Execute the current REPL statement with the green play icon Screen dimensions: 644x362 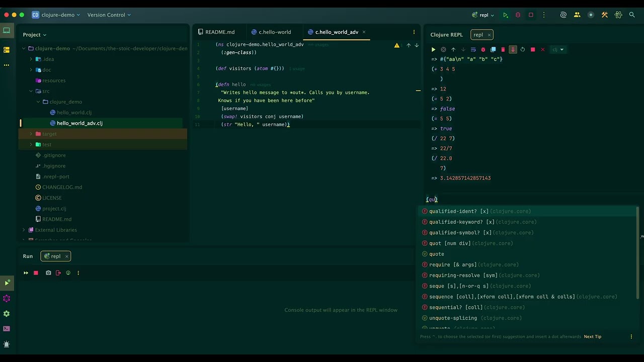click(433, 49)
